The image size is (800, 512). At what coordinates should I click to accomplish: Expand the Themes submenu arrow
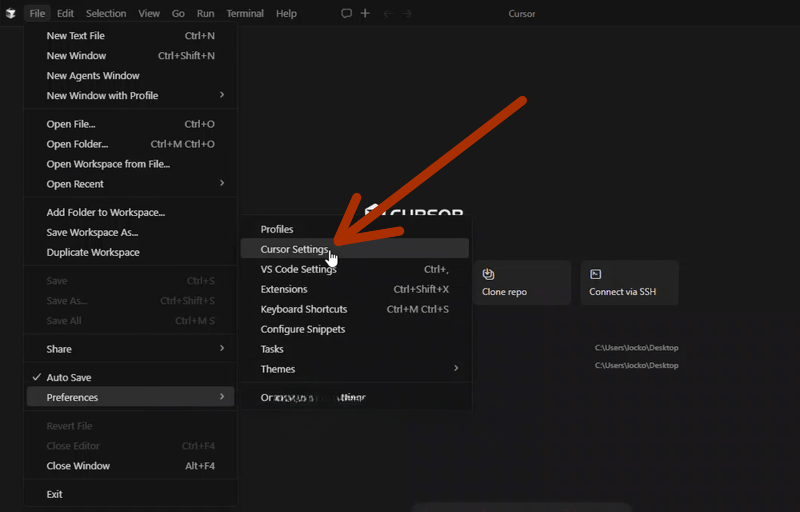tap(456, 369)
